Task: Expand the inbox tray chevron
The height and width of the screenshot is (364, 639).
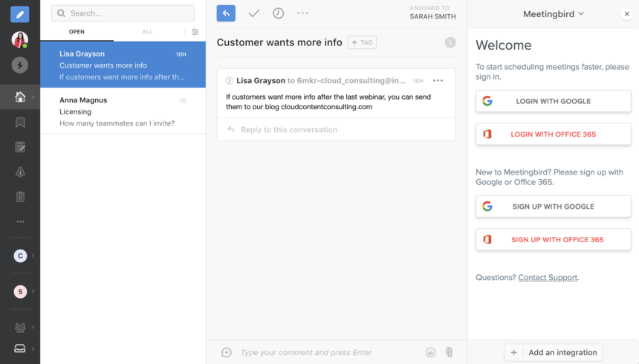Action: (x=33, y=348)
